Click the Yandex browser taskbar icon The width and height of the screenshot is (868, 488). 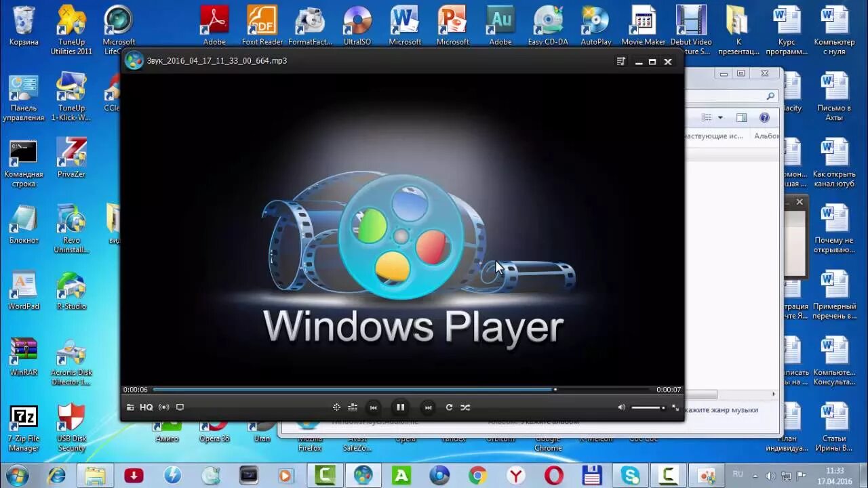(516, 475)
